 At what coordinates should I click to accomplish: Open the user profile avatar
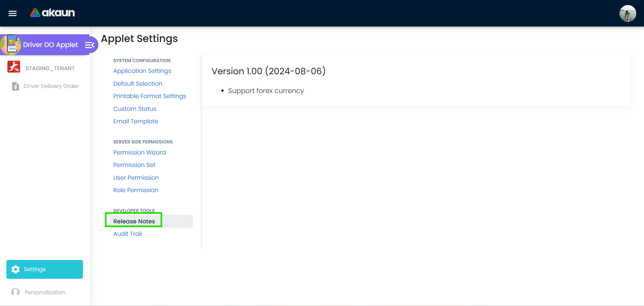coord(628,13)
